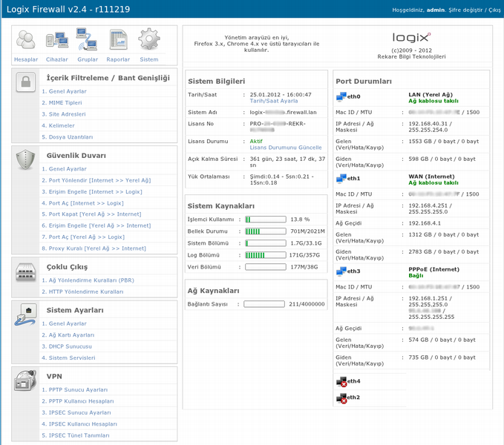Image resolution: width=504 pixels, height=445 pixels.
Task: Click the padlock icon for İçerik Filtreleme
Action: point(26,82)
